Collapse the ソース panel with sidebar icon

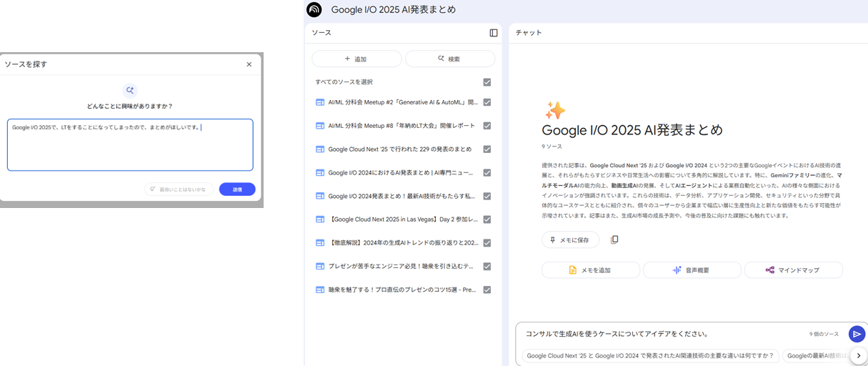[494, 33]
